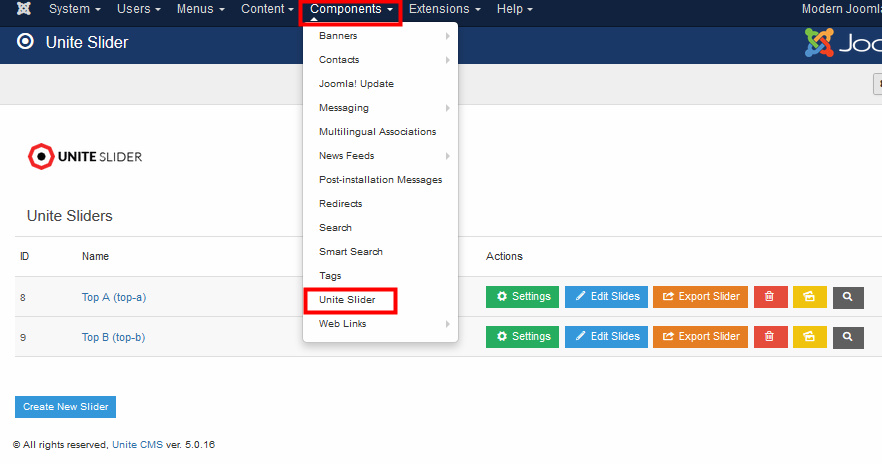Export Slider for Top A
Image resolution: width=882 pixels, height=464 pixels.
[x=700, y=296]
